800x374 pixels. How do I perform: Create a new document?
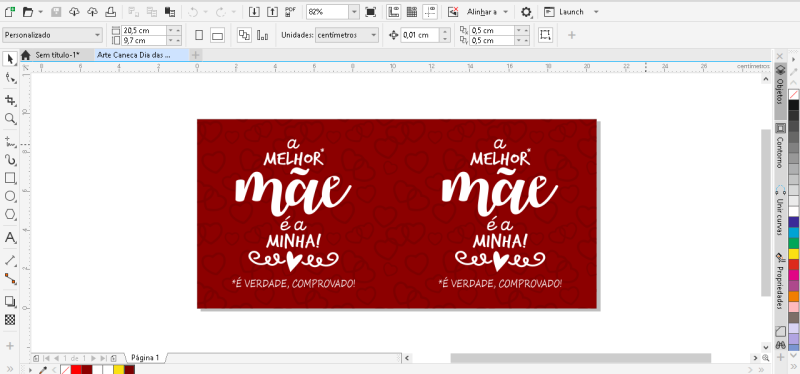click(x=9, y=11)
